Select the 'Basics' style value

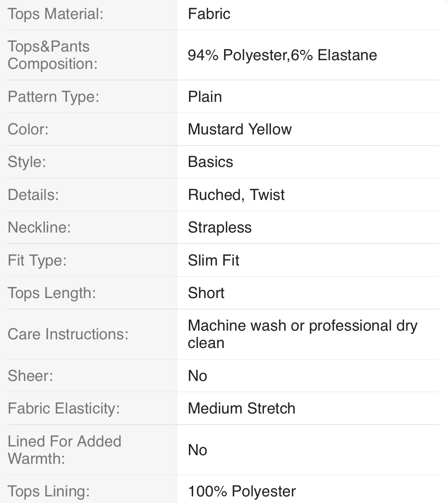tap(210, 162)
